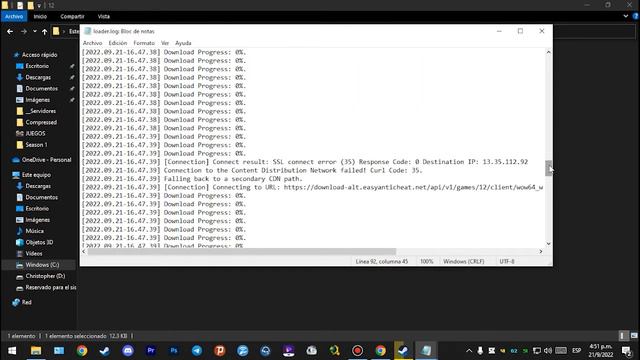Go up one folder level in Explorer
Image resolution: width=640 pixels, height=360 pixels.
(x=44, y=31)
